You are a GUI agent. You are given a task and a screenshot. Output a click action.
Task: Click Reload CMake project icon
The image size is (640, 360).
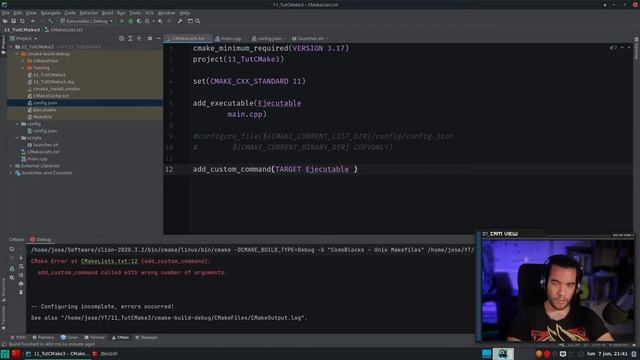click(12, 249)
